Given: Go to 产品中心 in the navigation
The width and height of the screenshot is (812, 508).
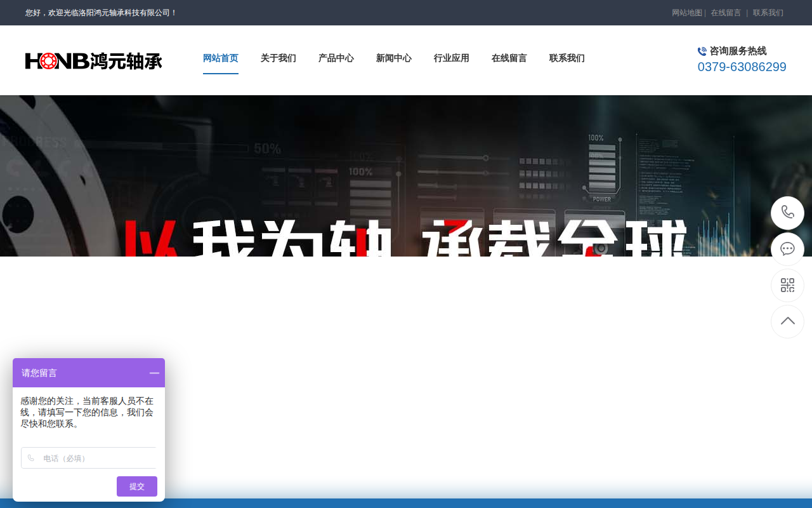Looking at the screenshot, I should click(x=336, y=58).
